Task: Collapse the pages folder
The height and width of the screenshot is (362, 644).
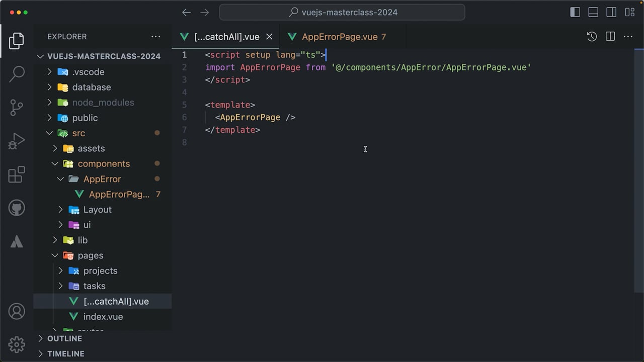Action: [55, 255]
